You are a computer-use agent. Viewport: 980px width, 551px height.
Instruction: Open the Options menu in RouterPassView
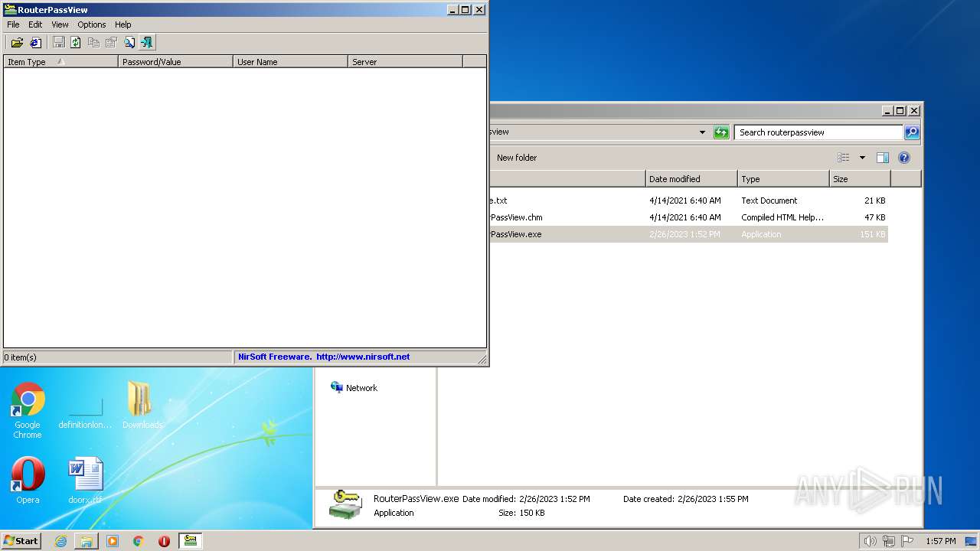point(92,24)
